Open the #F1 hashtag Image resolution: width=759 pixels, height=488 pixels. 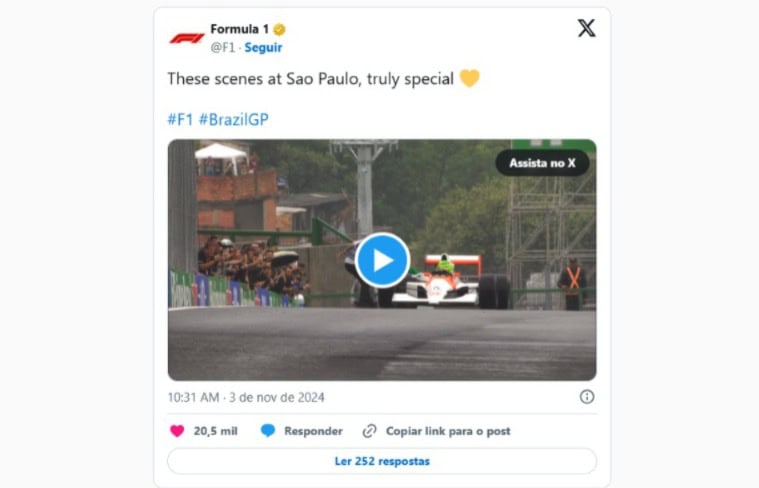click(x=181, y=119)
